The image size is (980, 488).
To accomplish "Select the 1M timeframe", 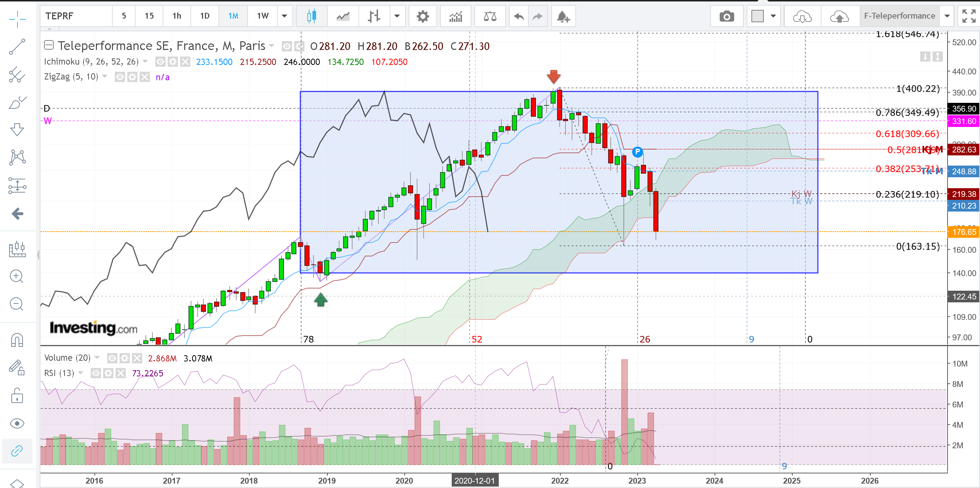I will click(233, 16).
